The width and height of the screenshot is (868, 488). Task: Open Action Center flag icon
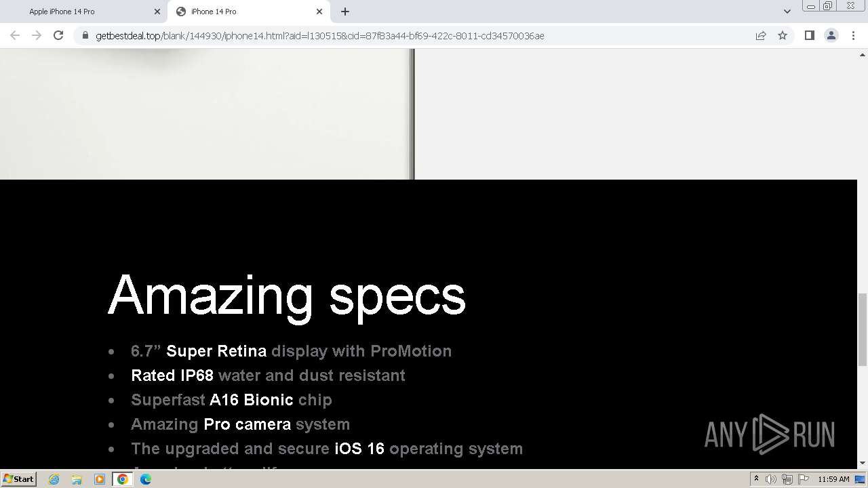click(x=804, y=479)
